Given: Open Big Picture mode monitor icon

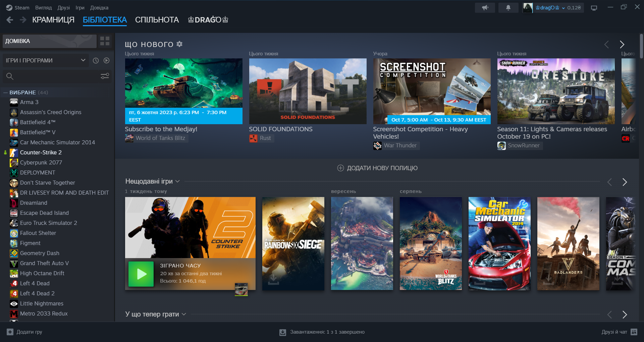Looking at the screenshot, I should [594, 8].
